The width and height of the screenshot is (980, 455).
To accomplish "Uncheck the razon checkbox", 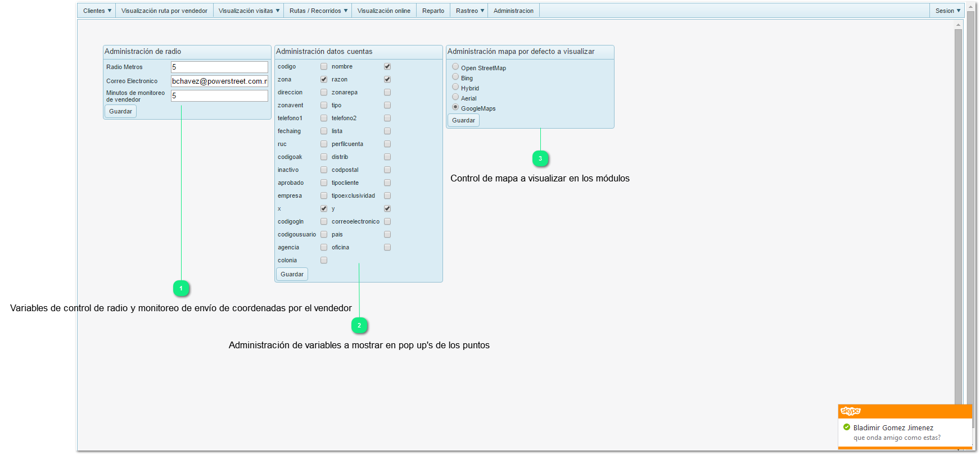I will pyautogui.click(x=387, y=79).
